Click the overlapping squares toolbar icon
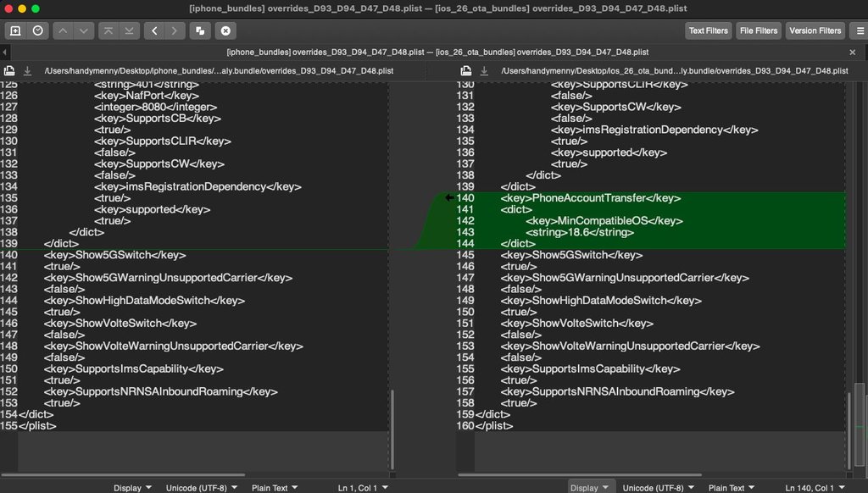 point(200,30)
